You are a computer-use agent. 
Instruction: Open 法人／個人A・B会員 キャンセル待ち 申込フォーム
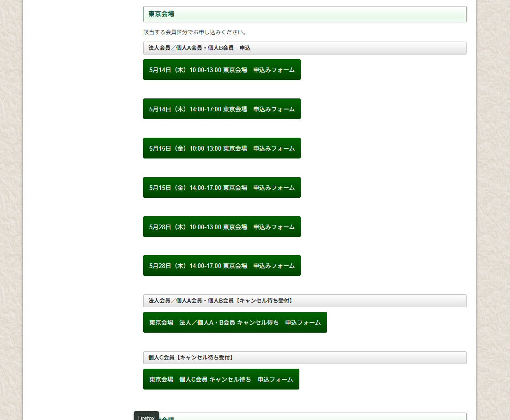pos(235,323)
